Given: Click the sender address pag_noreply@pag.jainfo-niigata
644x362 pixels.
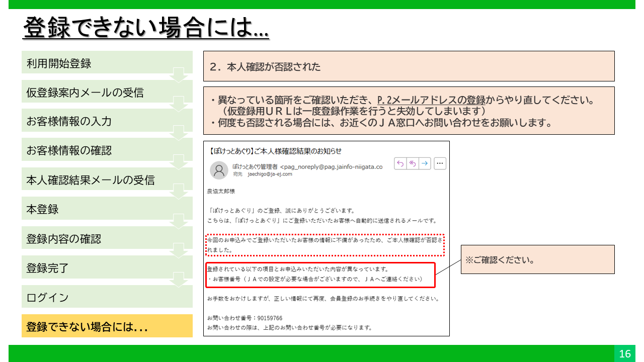Looking at the screenshot, I should coord(332,166).
